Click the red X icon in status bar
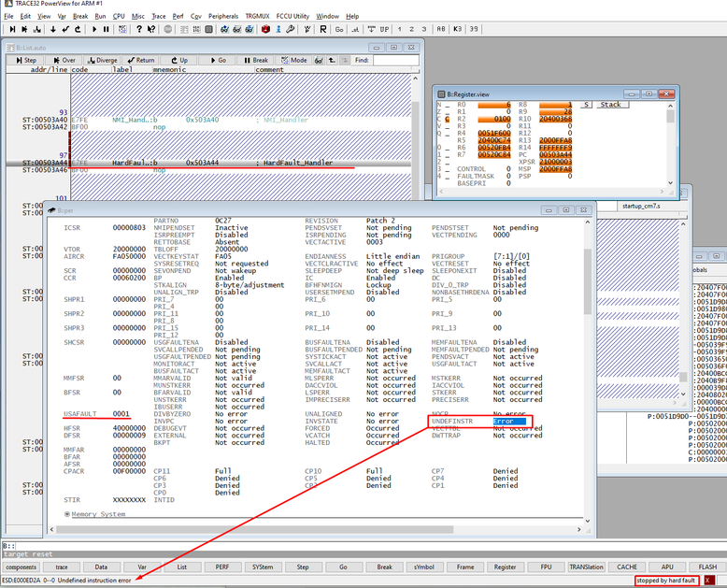 [707, 581]
